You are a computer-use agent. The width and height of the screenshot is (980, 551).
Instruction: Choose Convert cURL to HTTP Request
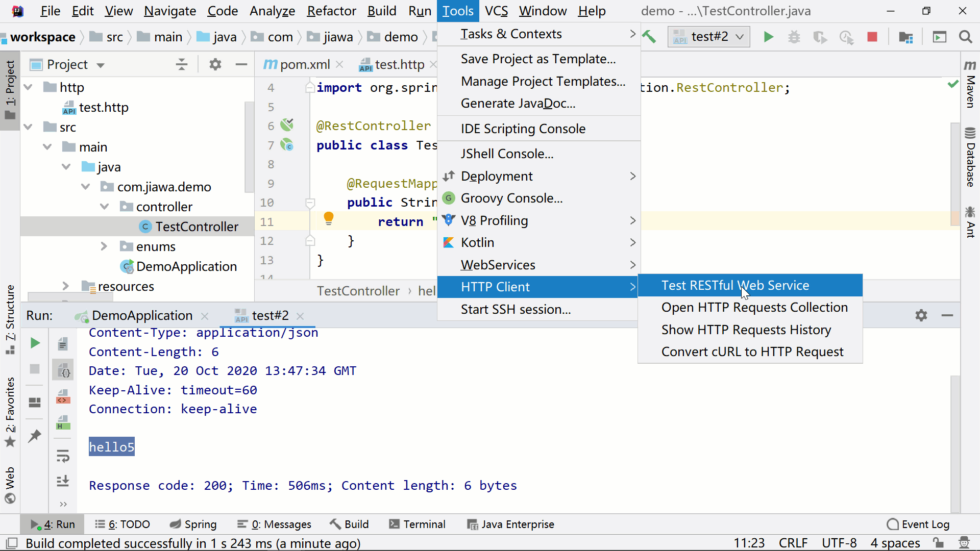click(750, 352)
